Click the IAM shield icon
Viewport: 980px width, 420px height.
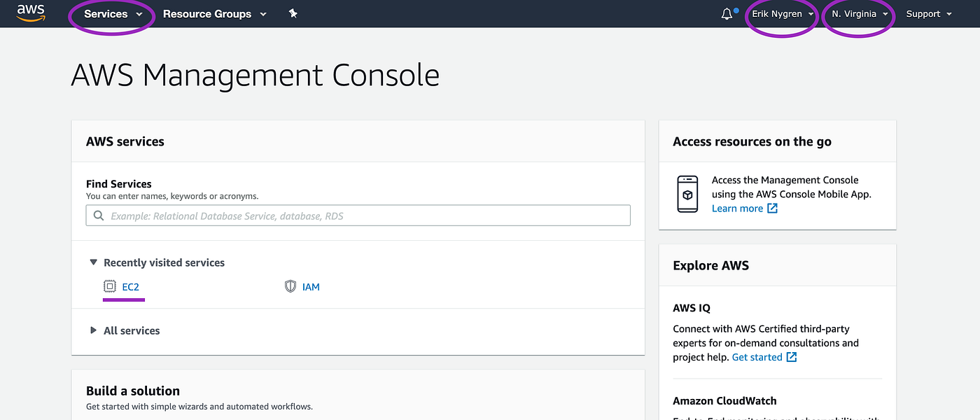tap(290, 286)
